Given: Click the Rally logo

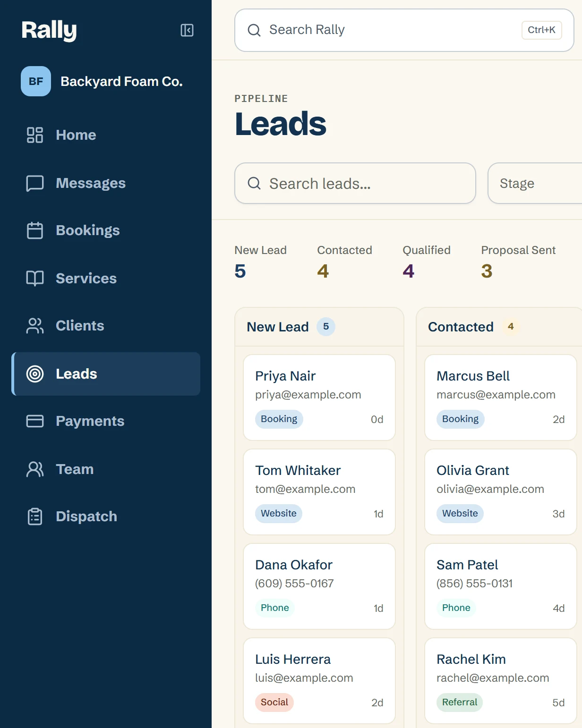Looking at the screenshot, I should click(49, 30).
